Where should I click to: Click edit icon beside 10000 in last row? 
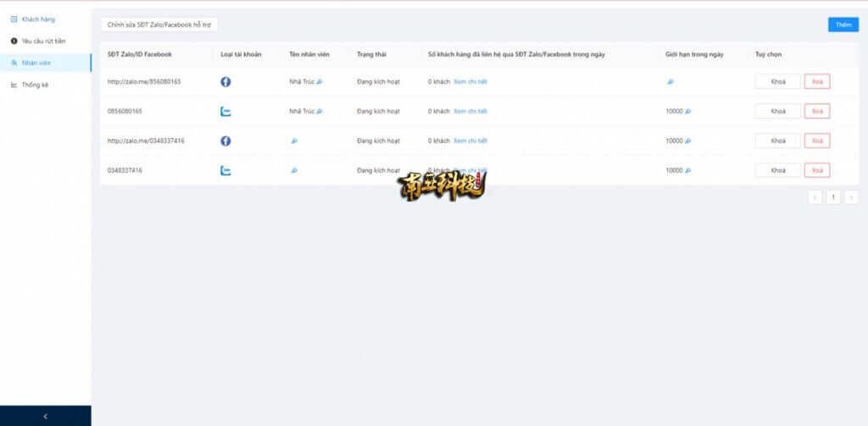coord(688,170)
